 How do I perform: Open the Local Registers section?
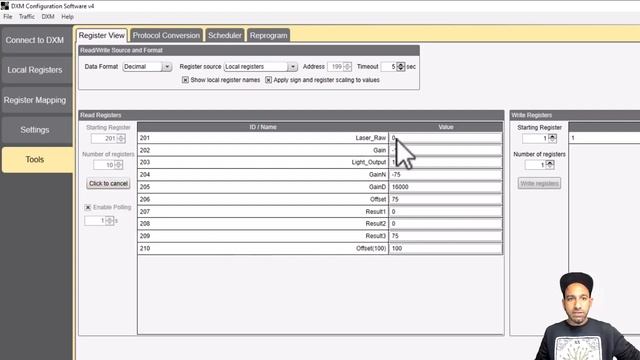[35, 70]
